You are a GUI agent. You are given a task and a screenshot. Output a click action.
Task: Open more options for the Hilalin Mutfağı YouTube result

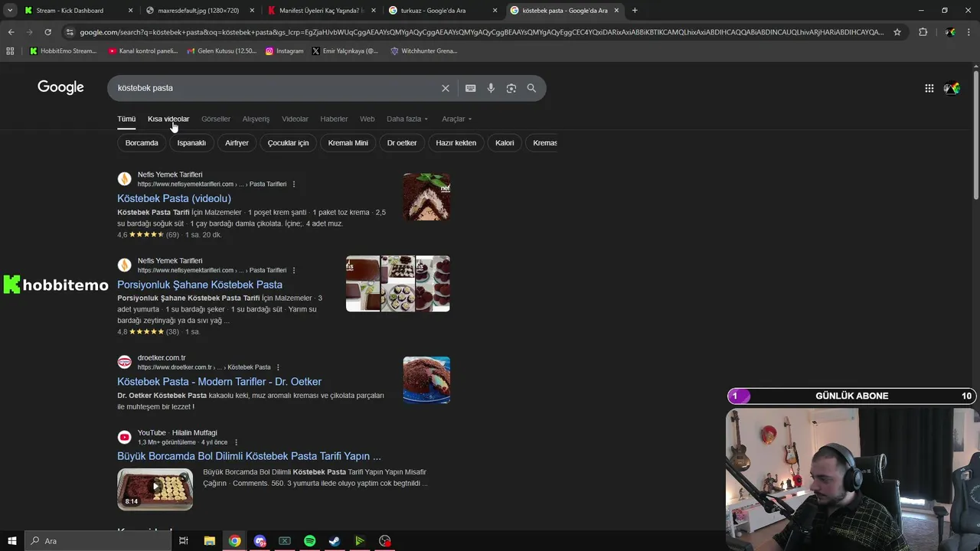(x=236, y=442)
